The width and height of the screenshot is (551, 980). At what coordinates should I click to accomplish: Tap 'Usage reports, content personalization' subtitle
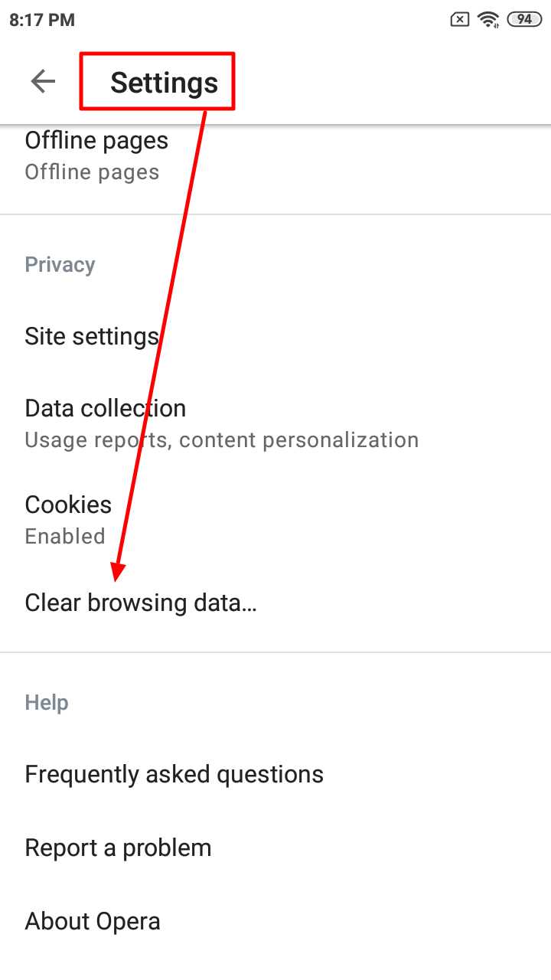point(221,440)
